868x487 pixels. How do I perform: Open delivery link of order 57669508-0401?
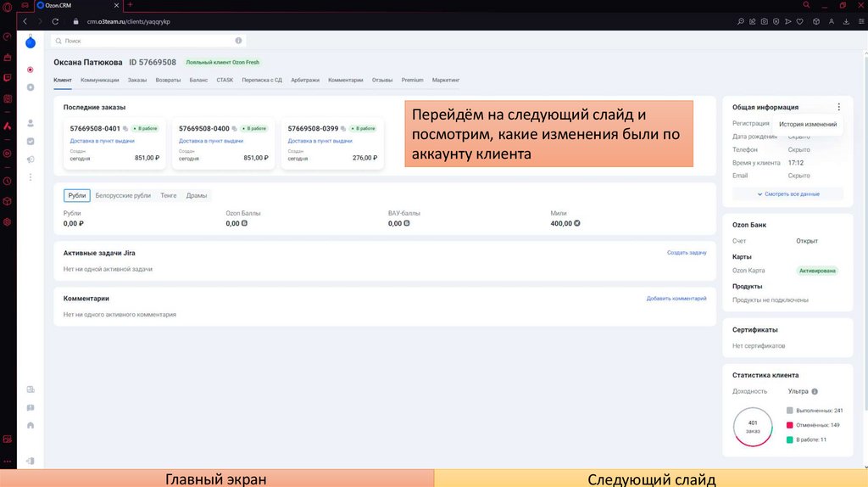[x=102, y=141]
